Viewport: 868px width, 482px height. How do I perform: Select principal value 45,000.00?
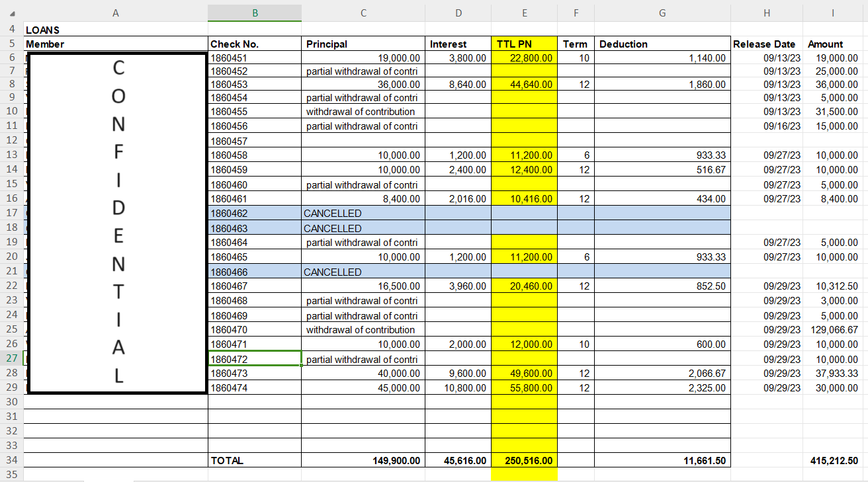(363, 387)
